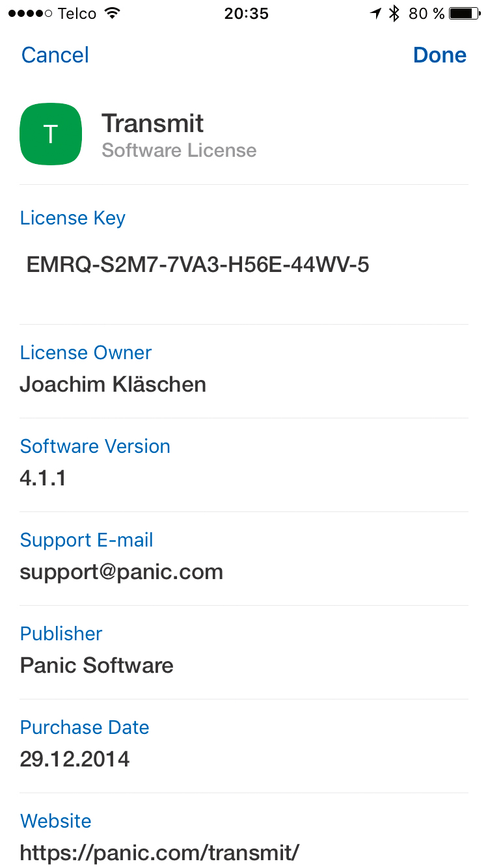488x868 pixels.
Task: Tap the License Key label
Action: click(x=73, y=218)
